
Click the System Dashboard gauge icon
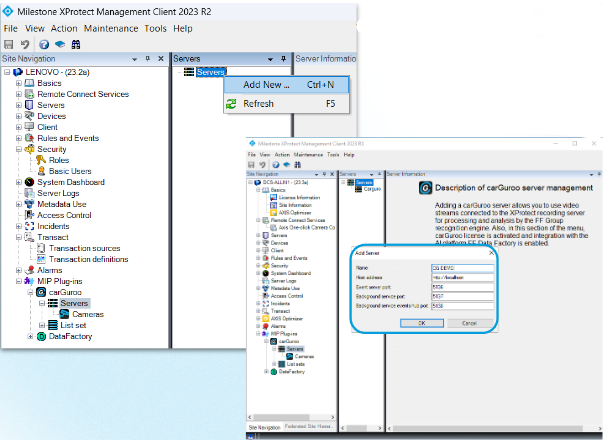(x=30, y=182)
